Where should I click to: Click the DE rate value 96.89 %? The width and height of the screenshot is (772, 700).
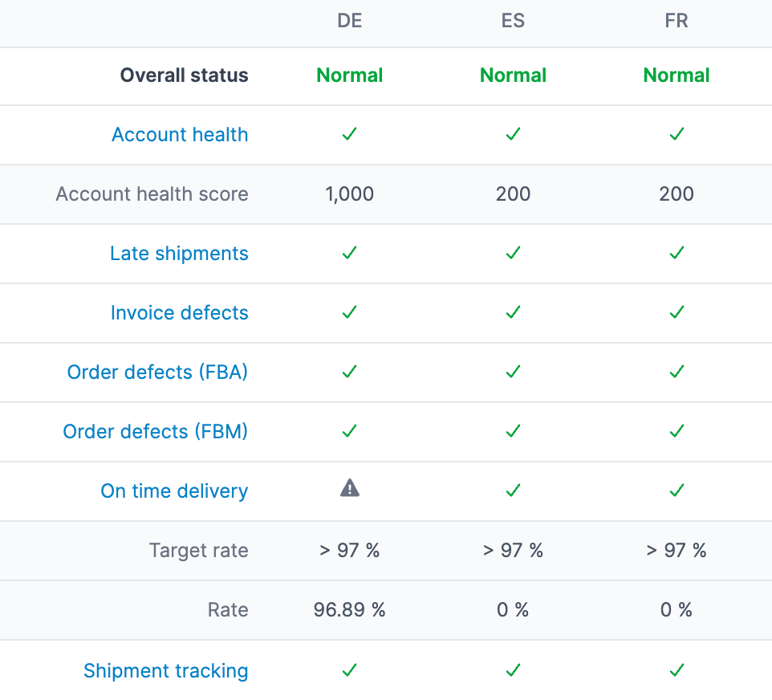coord(349,609)
